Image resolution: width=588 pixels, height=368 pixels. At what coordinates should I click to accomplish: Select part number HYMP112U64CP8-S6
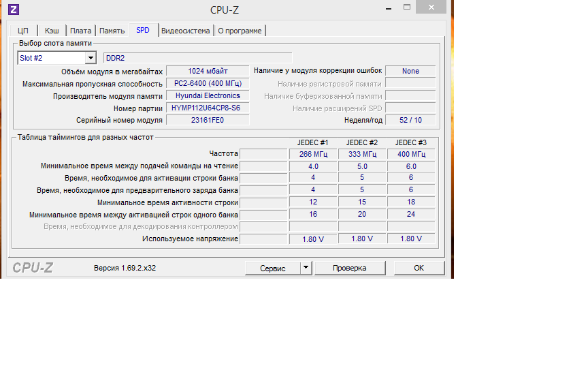point(208,108)
